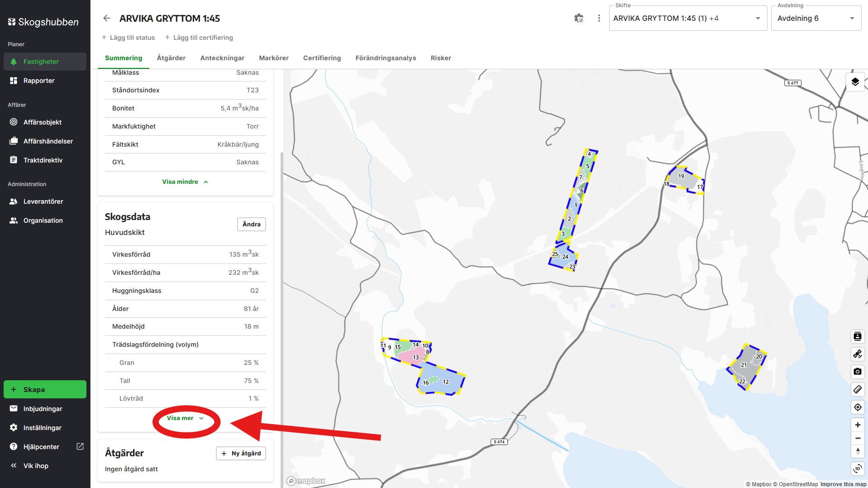Screen dimensions: 868x488
Task: Open the property settings gear icon
Action: coord(579,18)
